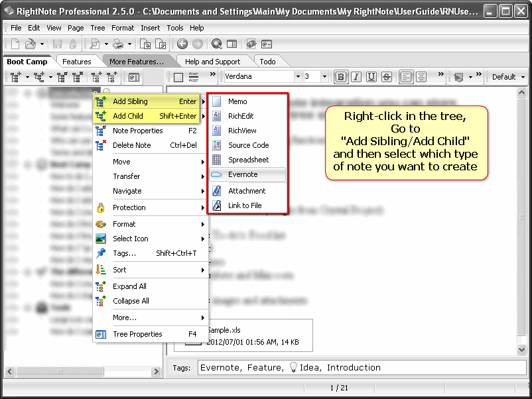Click the blank square icon in editor toolbar

178,78
